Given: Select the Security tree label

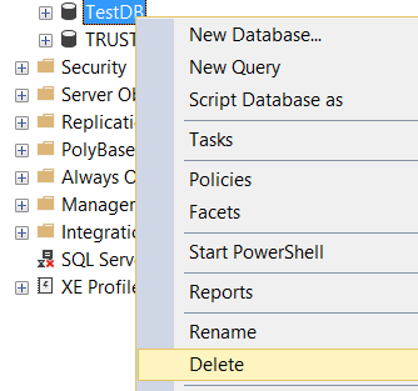Looking at the screenshot, I should pyautogui.click(x=94, y=68).
